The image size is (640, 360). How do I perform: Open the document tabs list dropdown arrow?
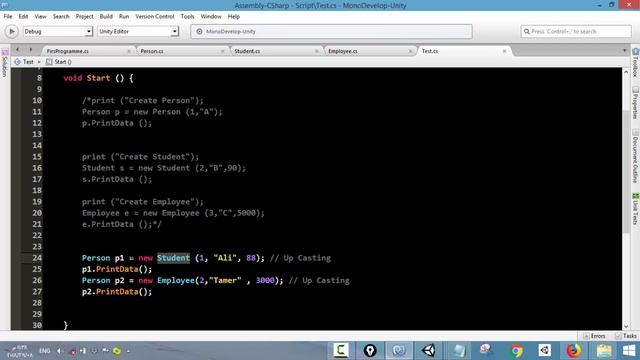[624, 51]
